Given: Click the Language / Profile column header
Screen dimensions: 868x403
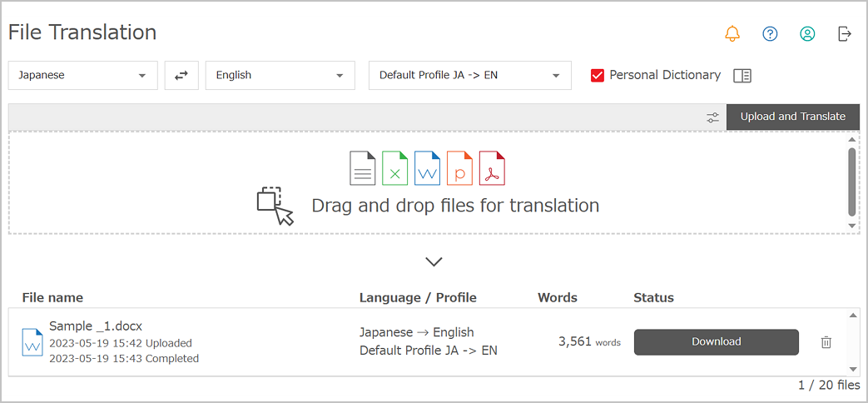Looking at the screenshot, I should (x=418, y=298).
